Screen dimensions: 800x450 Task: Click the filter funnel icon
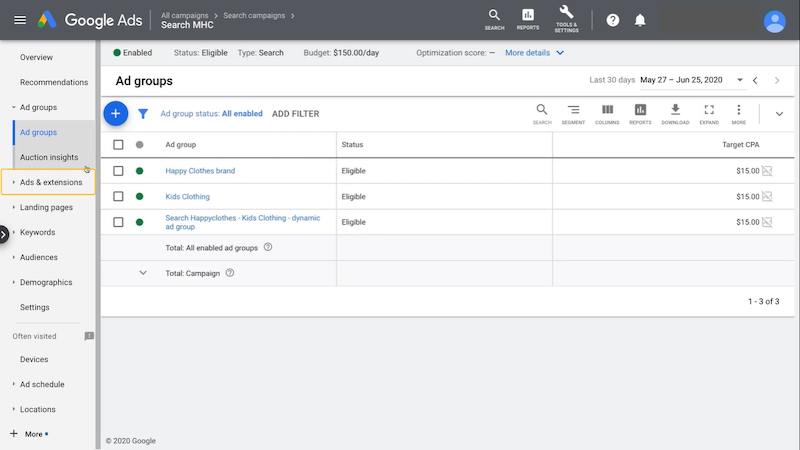(143, 114)
